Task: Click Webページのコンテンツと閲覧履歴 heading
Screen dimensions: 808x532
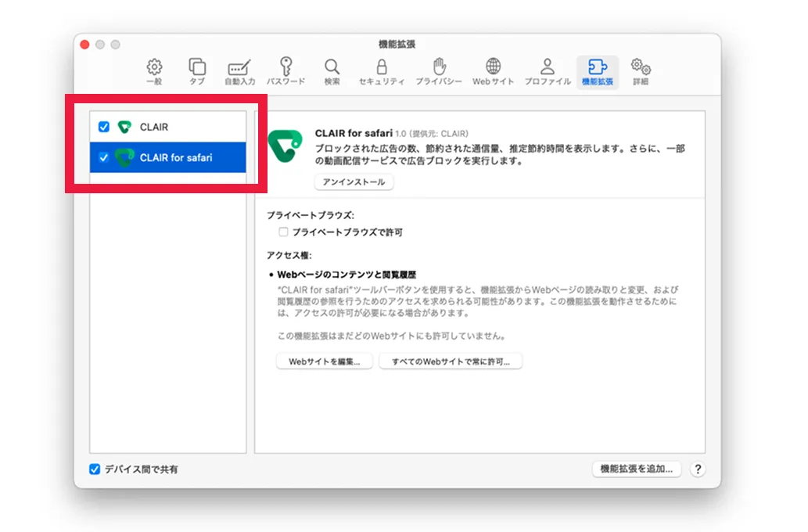Action: [x=347, y=275]
